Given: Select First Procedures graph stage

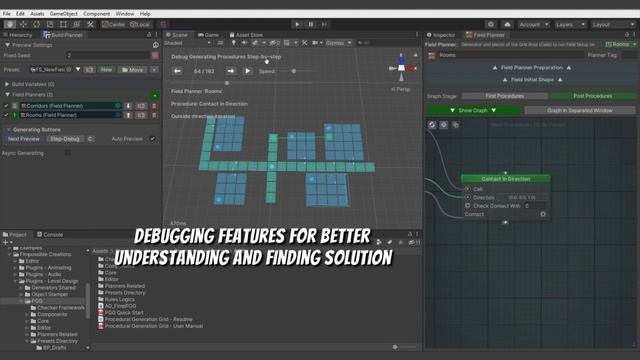Looking at the screenshot, I should (x=504, y=96).
